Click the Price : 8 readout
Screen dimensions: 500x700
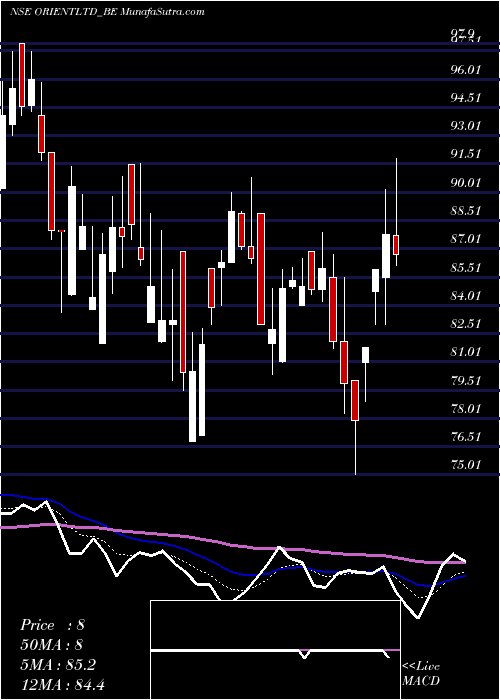52,625
